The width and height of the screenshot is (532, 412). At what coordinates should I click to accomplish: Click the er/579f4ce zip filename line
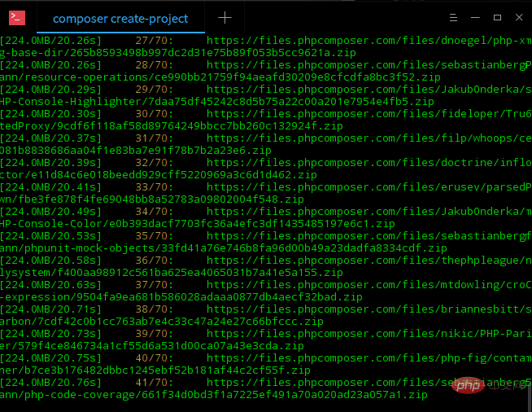click(x=152, y=346)
